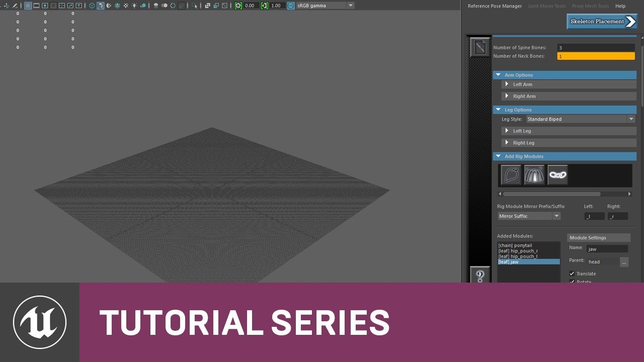This screenshot has width=644, height=362.
Task: Click the field chart toolbar icon
Action: pyautogui.click(x=61, y=6)
